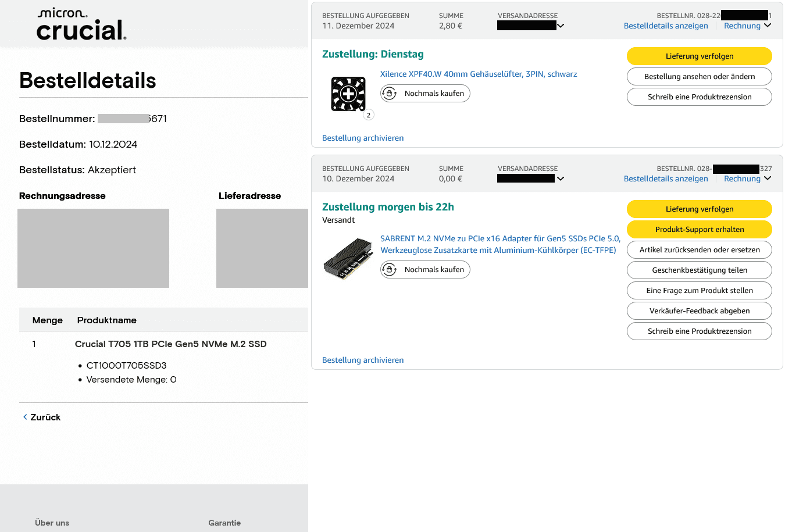Click the Micron Crucial logo
This screenshot has width=785, height=532.
[x=81, y=24]
